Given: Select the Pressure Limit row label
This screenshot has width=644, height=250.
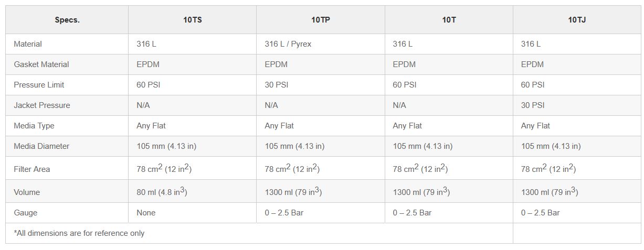Looking at the screenshot, I should (x=39, y=85).
